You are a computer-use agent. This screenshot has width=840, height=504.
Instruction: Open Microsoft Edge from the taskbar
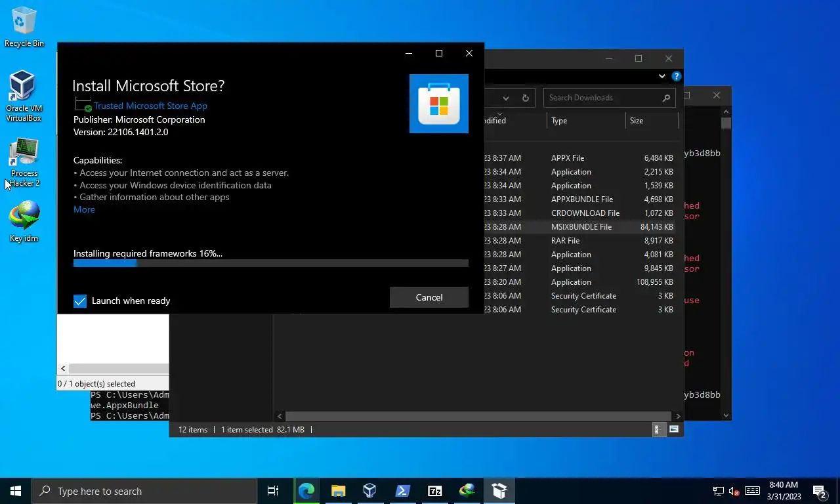pyautogui.click(x=306, y=491)
